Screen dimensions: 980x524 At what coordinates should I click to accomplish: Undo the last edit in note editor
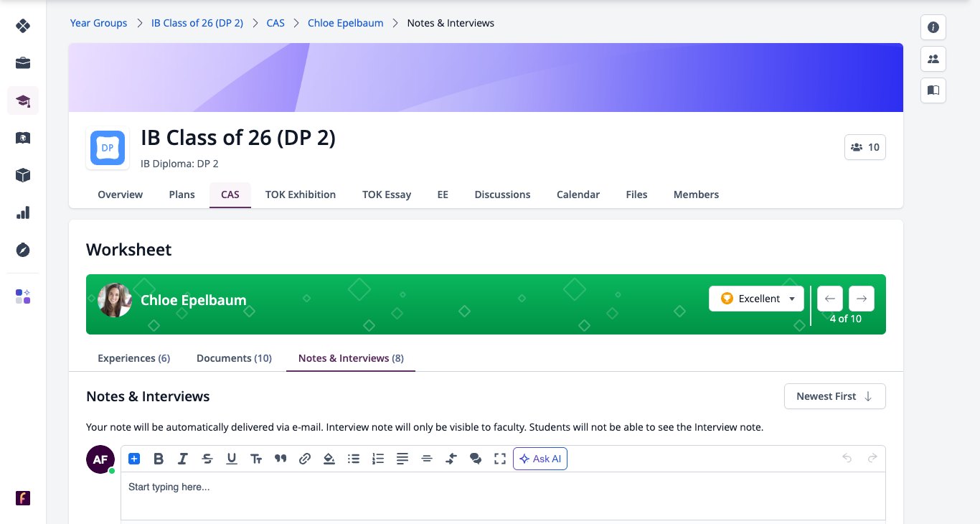click(847, 459)
